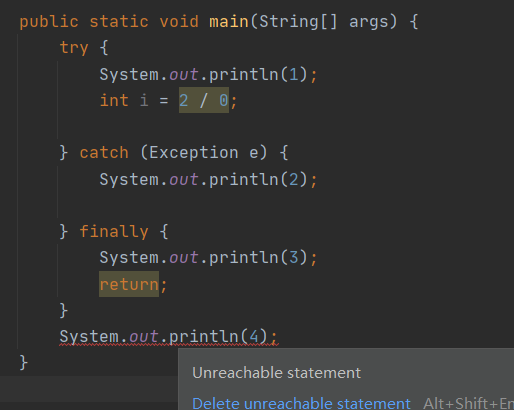Click the variable 'i' in the declaration
Image resolution: width=514 pixels, height=410 pixels.
coord(144,100)
